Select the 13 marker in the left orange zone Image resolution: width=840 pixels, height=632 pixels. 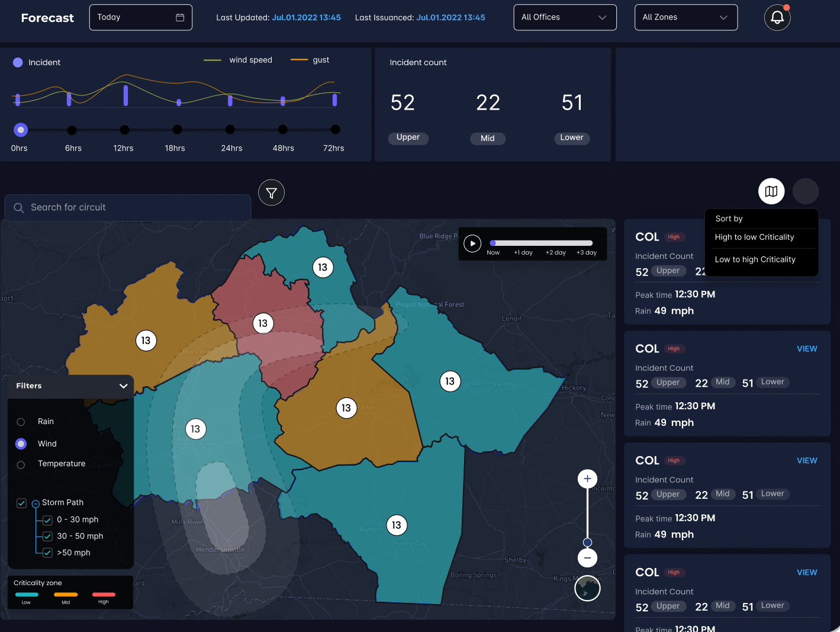[x=146, y=341]
